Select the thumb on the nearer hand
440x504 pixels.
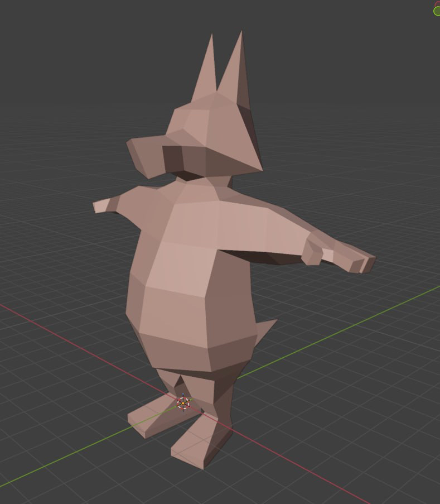pyautogui.click(x=313, y=253)
